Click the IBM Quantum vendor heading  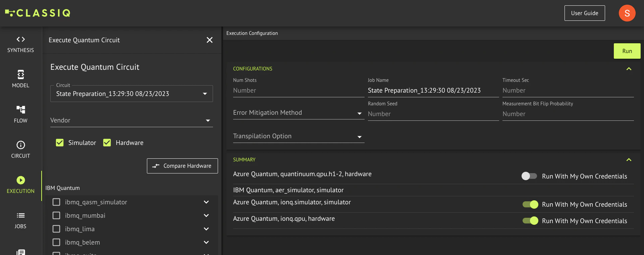click(63, 188)
